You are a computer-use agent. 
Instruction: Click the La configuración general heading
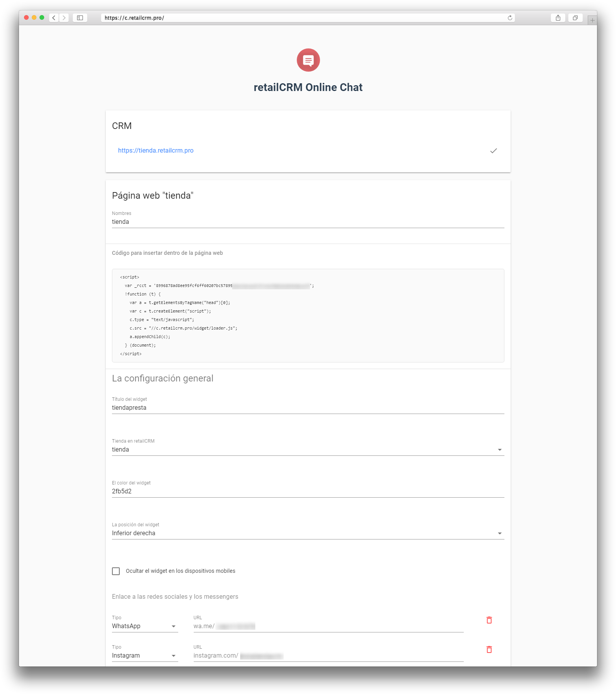(163, 378)
